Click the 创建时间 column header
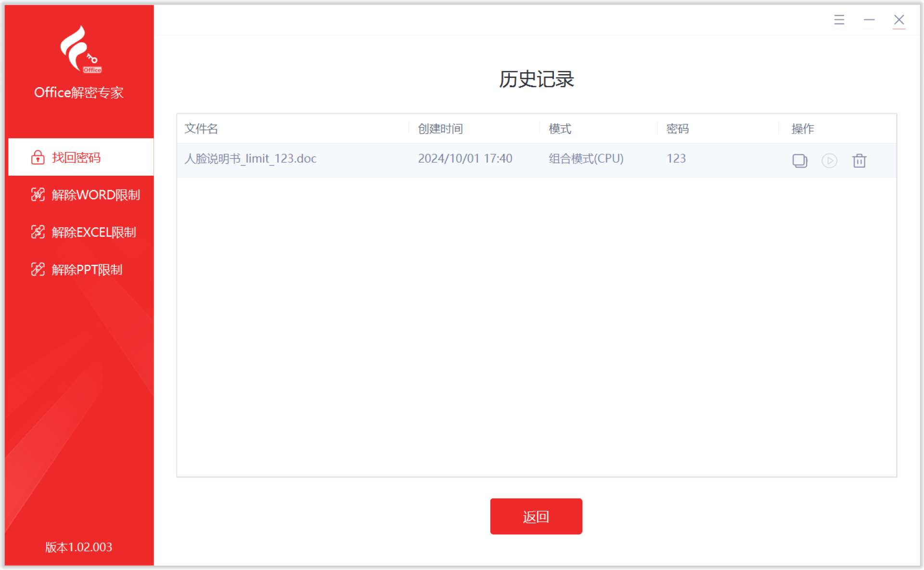The height and width of the screenshot is (570, 924). click(x=440, y=129)
